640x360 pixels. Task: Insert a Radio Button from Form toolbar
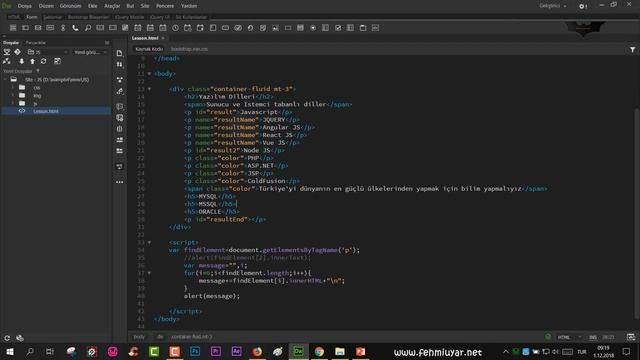pos(313,28)
